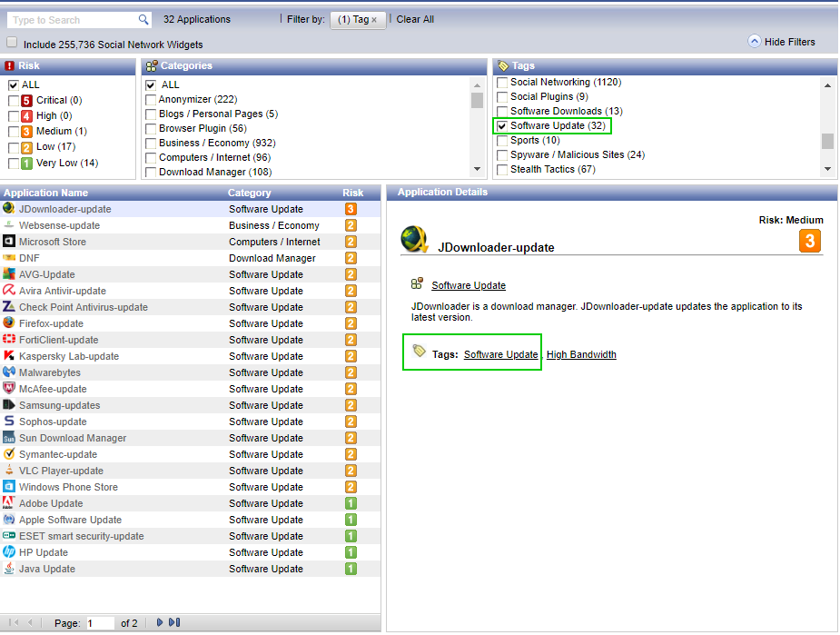Click the Apple Software Update icon

(x=8, y=520)
